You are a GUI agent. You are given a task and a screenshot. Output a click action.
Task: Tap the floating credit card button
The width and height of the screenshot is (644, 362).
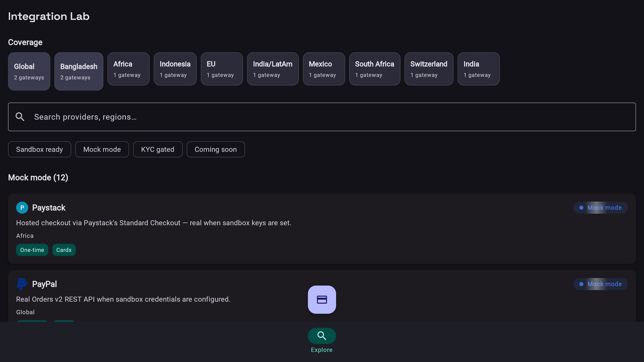[x=322, y=300]
